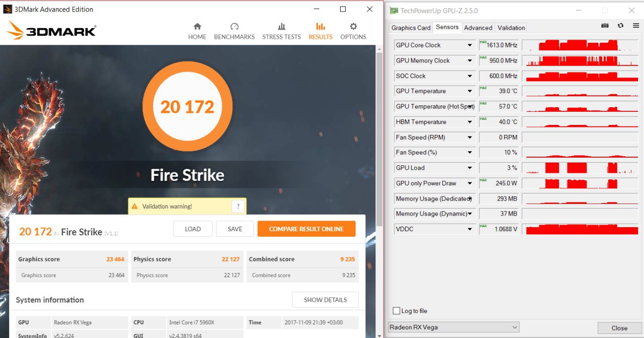This screenshot has height=338, width=644.
Task: Click the 3DMark title bar app icon
Action: tap(8, 9)
